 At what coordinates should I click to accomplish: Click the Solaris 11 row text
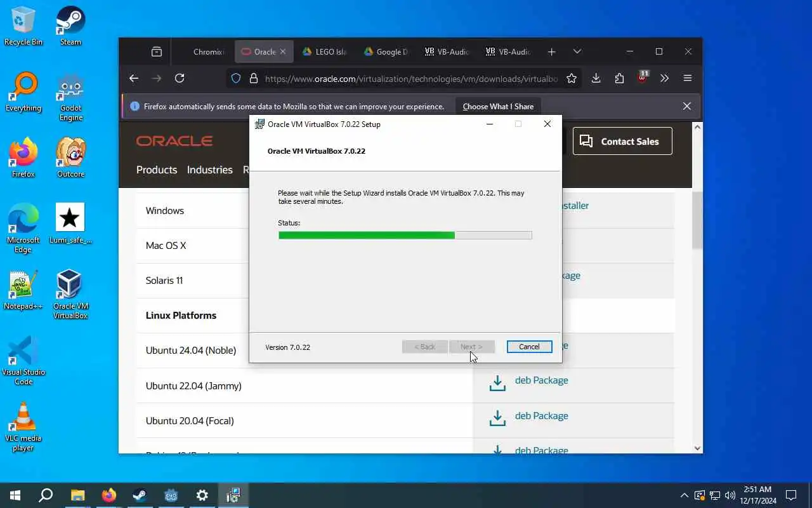(164, 281)
